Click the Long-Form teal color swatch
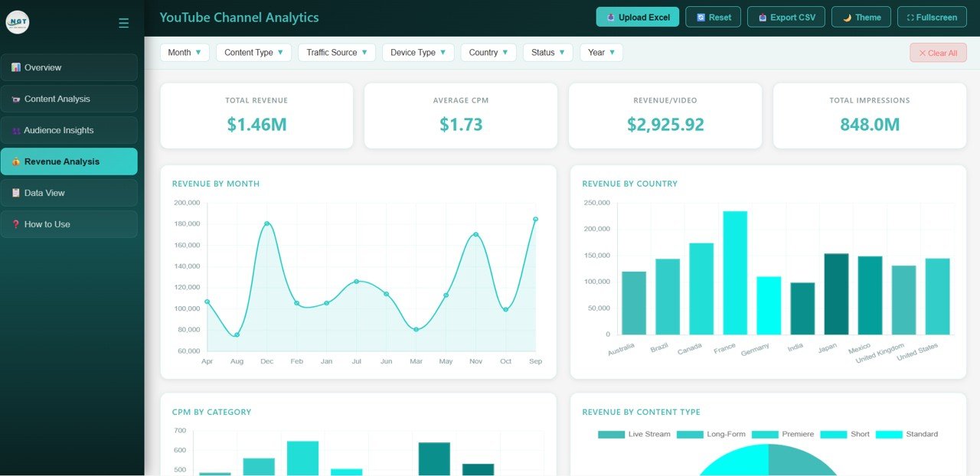980x476 pixels. pyautogui.click(x=691, y=434)
